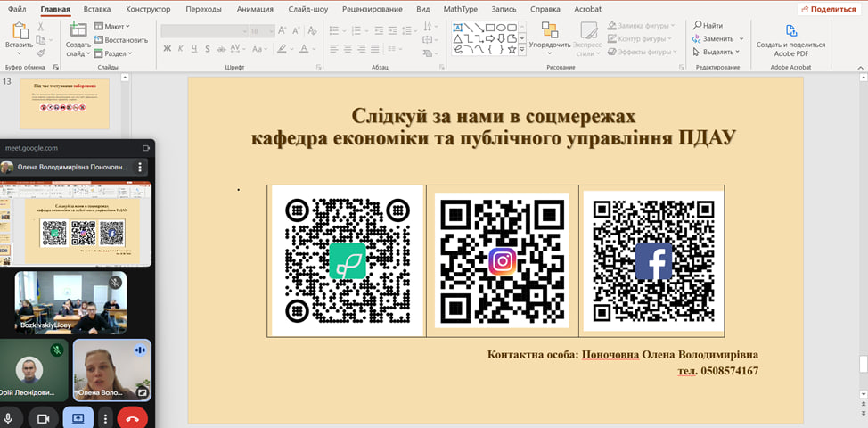Open the Анимация ribbon tab
This screenshot has height=428, width=868.
(x=256, y=9)
